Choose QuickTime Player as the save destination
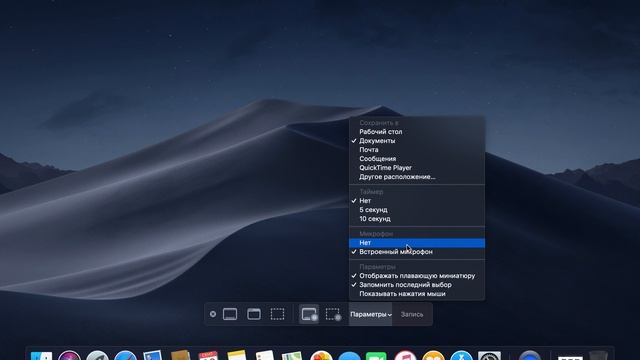Screen dimensions: 640x360 [x=417, y=168]
